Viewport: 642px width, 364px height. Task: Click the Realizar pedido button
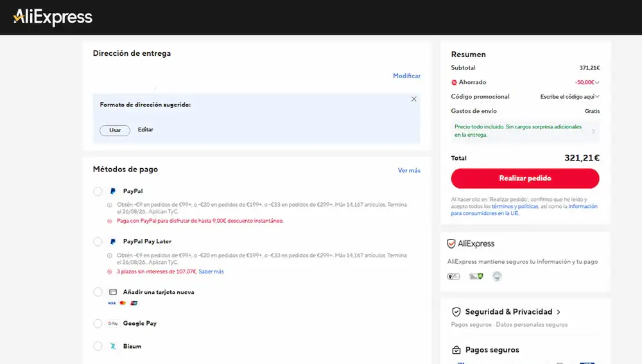525,178
